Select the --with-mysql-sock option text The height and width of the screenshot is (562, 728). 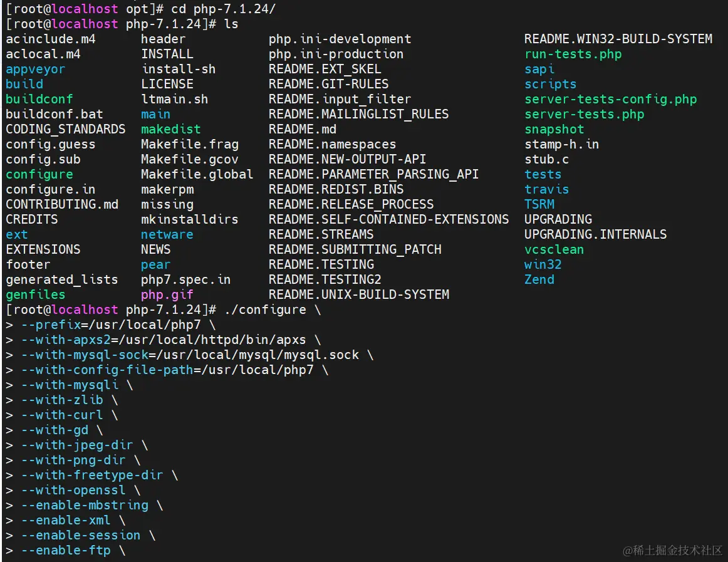[85, 355]
